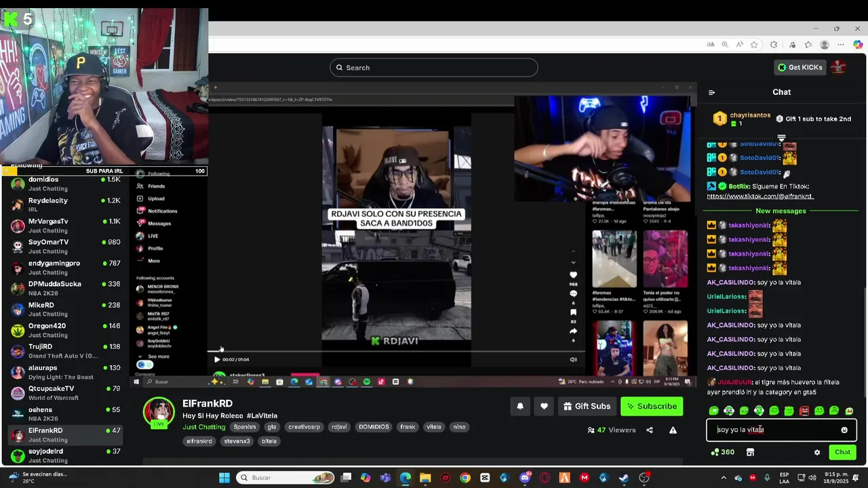
Task: Open chat settings gear icon
Action: pos(817,452)
